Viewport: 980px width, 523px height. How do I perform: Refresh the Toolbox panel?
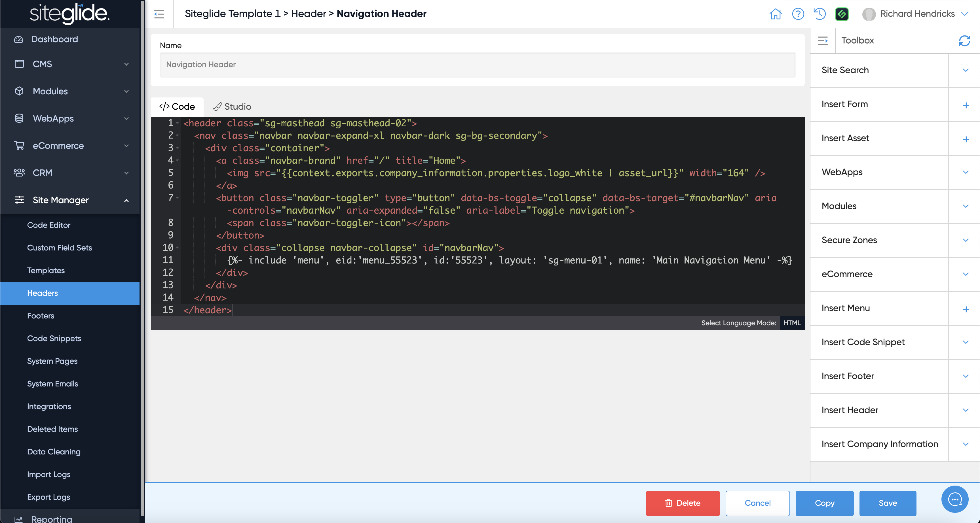[964, 41]
